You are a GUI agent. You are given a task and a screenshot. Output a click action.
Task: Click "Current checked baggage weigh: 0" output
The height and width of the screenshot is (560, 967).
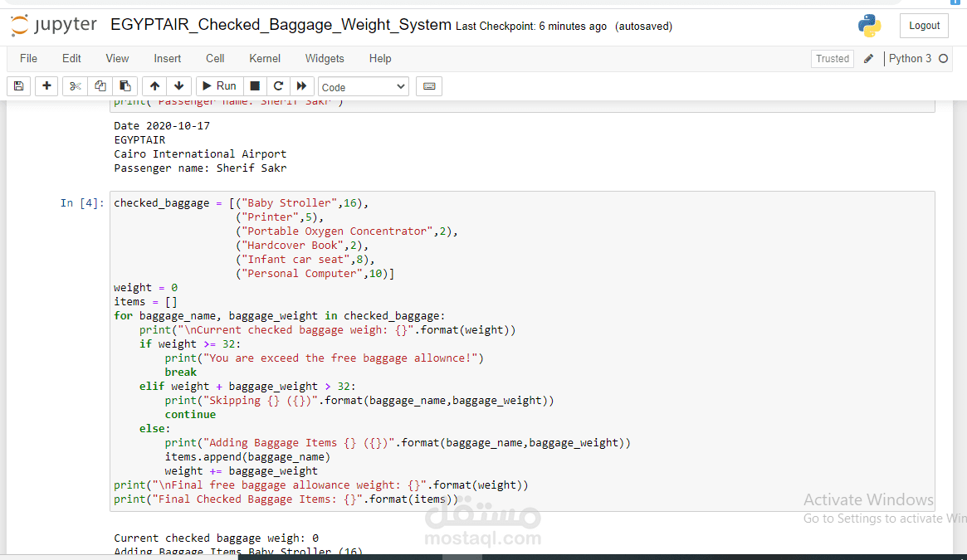[x=216, y=538]
